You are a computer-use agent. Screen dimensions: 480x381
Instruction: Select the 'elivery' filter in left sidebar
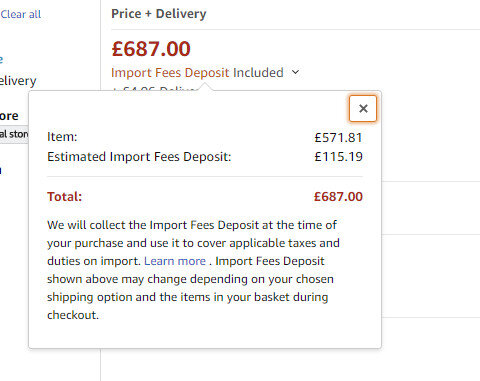18,81
